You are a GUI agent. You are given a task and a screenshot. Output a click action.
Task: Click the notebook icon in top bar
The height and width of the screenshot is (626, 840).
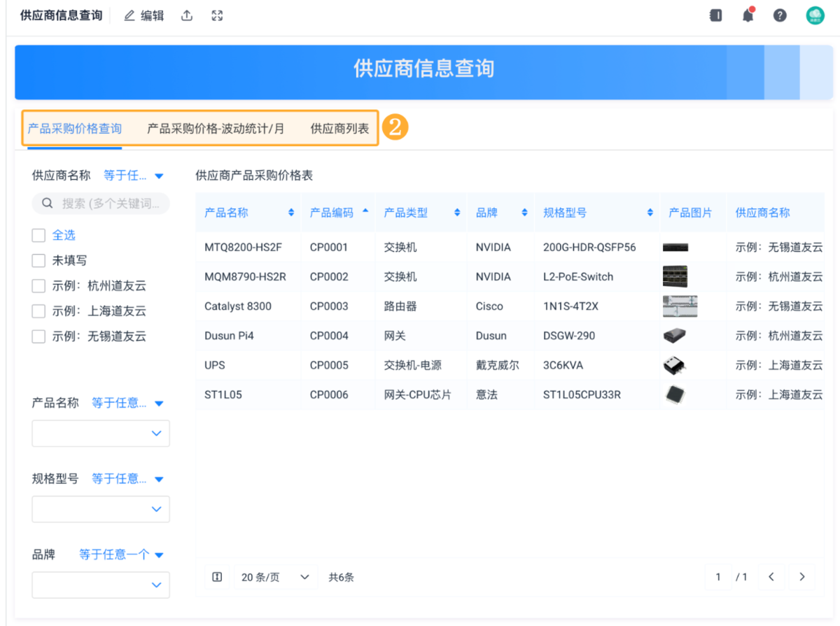pos(715,15)
